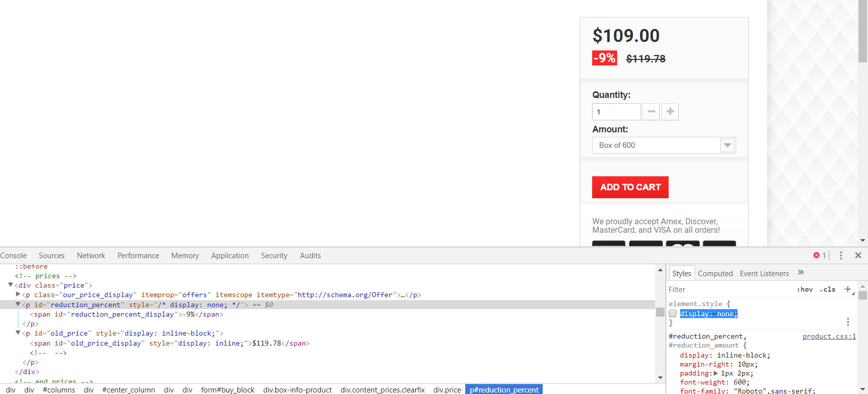
Task: Click the Styles pane scroll-down arrow
Action: coord(863,390)
